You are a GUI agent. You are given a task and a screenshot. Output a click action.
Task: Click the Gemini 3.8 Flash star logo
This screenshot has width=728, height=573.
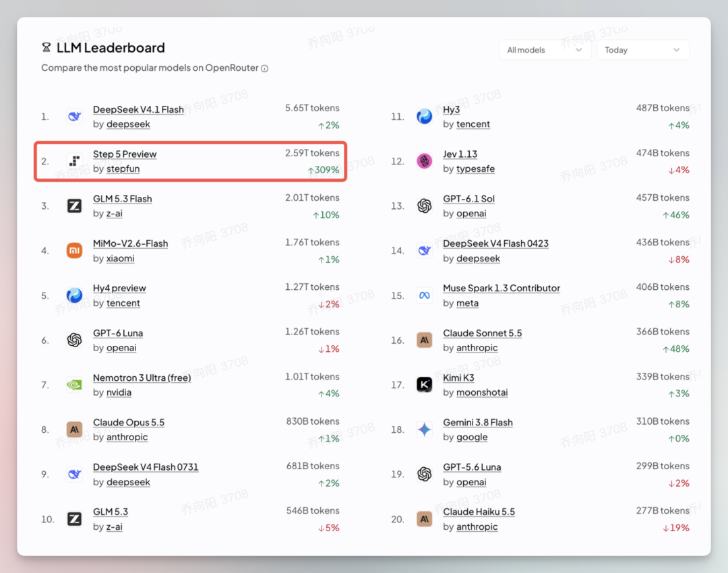pos(425,429)
